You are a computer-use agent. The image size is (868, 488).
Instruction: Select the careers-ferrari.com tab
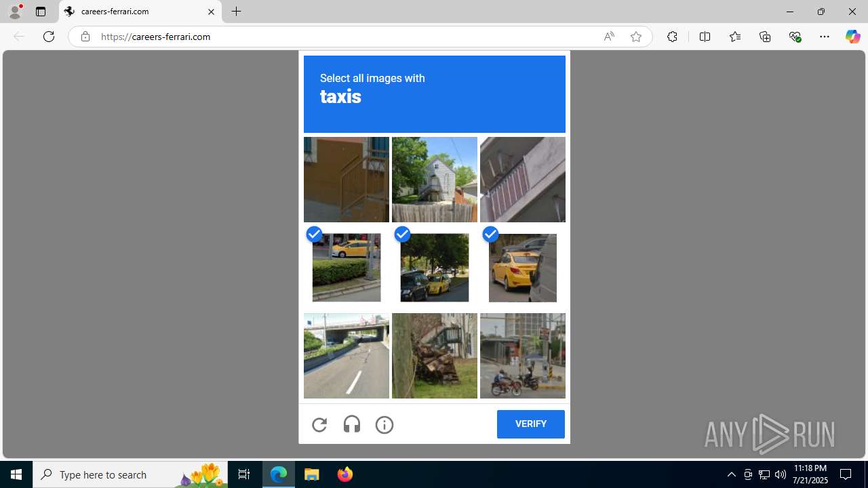[140, 12]
